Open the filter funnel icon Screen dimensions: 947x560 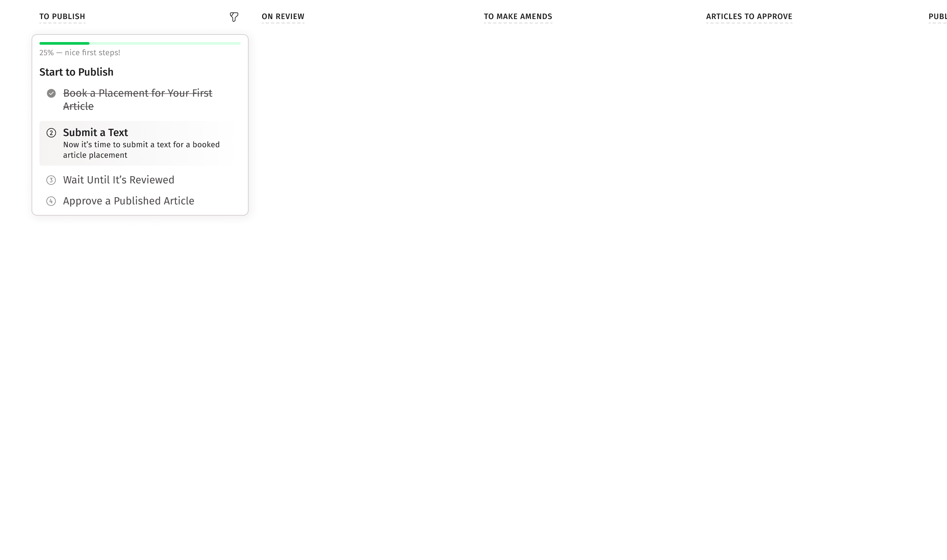pos(234,17)
